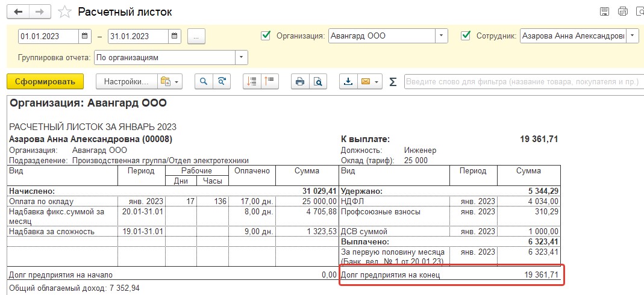Select the НДФЛ amount 4 034,00

click(x=544, y=202)
